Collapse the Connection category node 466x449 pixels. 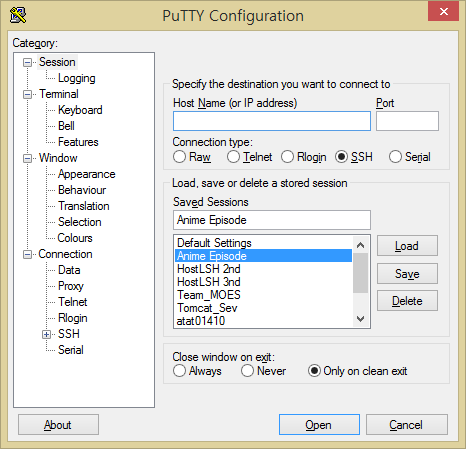tap(27, 254)
